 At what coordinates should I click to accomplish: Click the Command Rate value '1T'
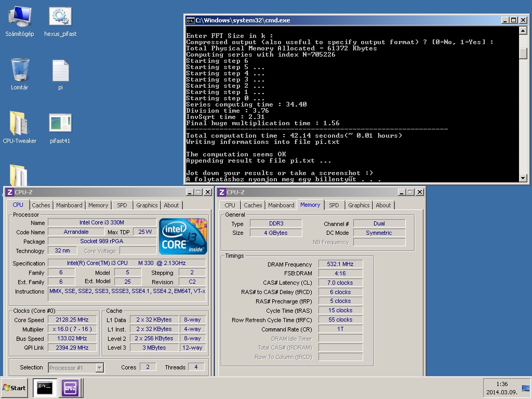coord(341,329)
